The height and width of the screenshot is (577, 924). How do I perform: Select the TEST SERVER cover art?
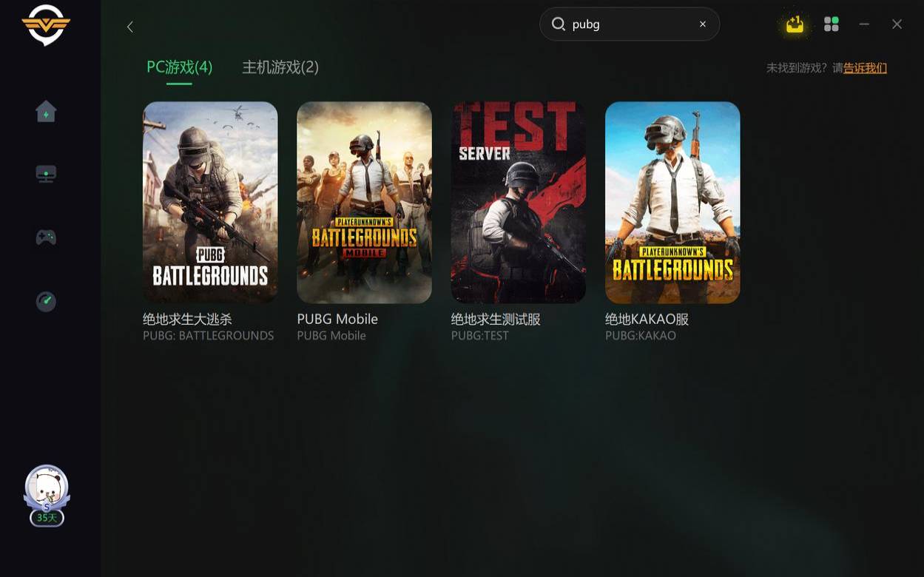point(519,202)
